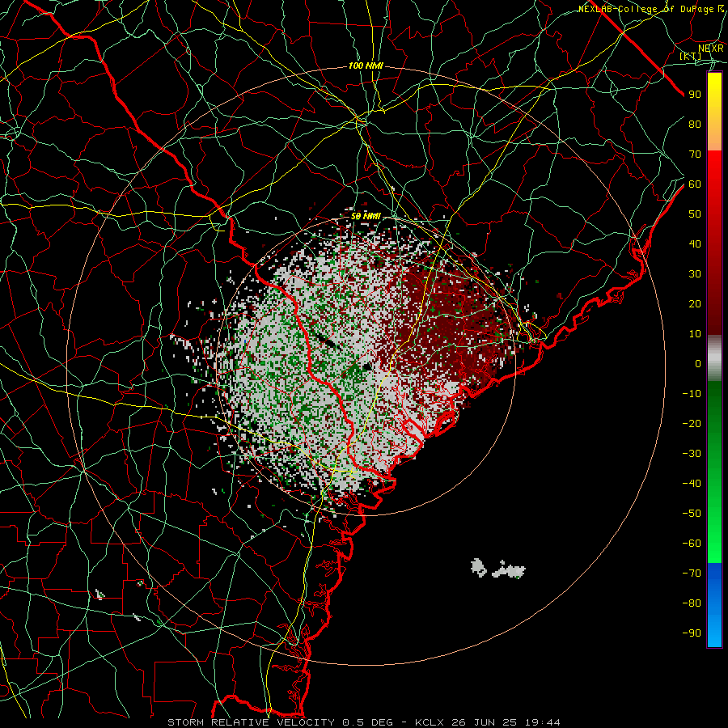
Task: Click the "-90" value on the velocity scale
Action: (692, 633)
